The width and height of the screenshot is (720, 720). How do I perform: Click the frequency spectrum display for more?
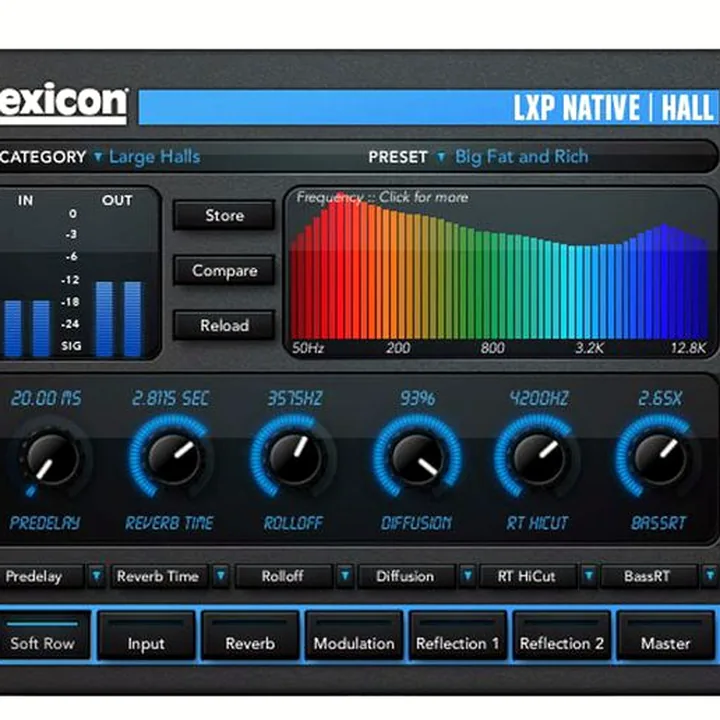(x=501, y=271)
